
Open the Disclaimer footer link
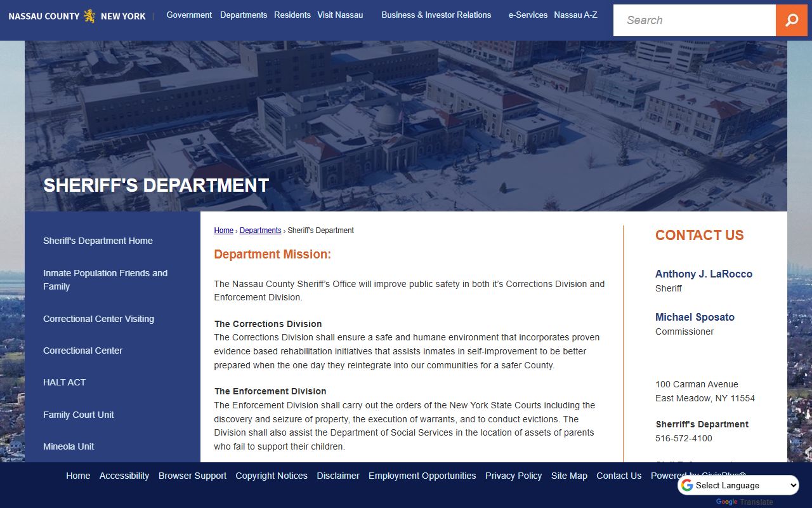coord(338,476)
